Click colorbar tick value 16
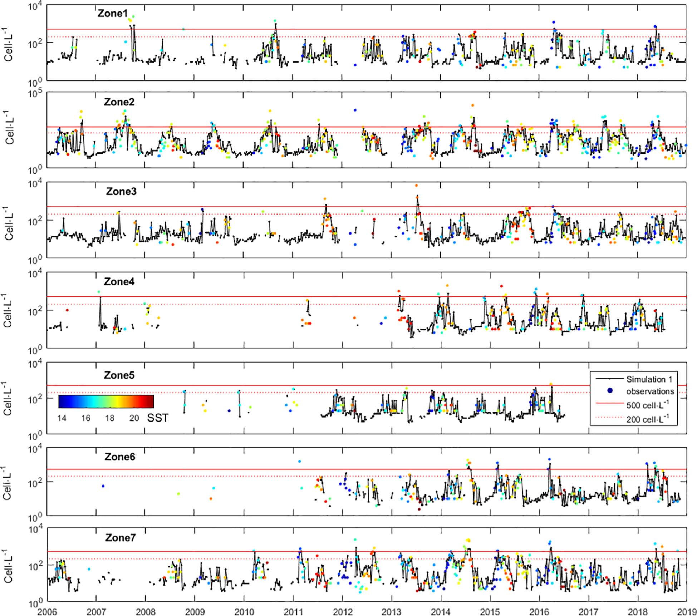The width and height of the screenshot is (697, 616). click(86, 418)
